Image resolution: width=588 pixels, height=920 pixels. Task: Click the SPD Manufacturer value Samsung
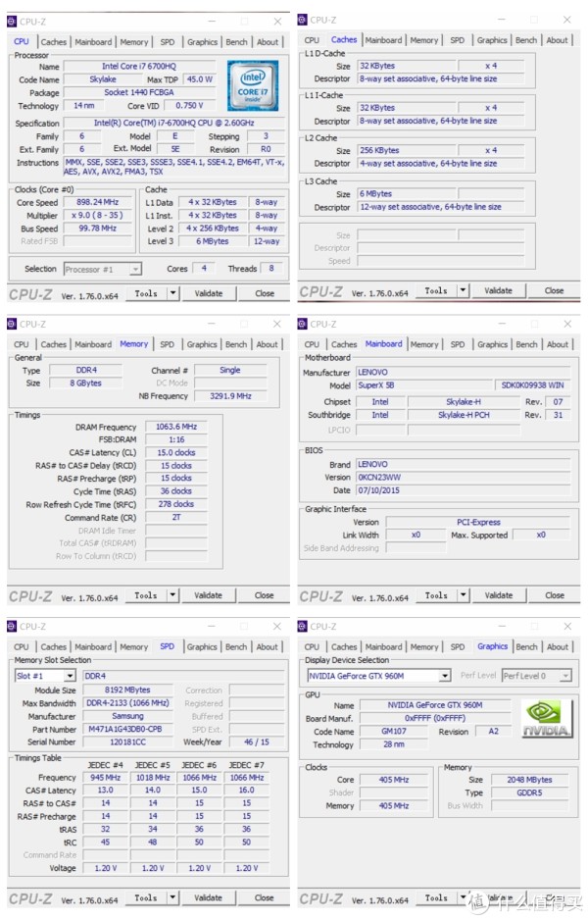[x=127, y=716]
